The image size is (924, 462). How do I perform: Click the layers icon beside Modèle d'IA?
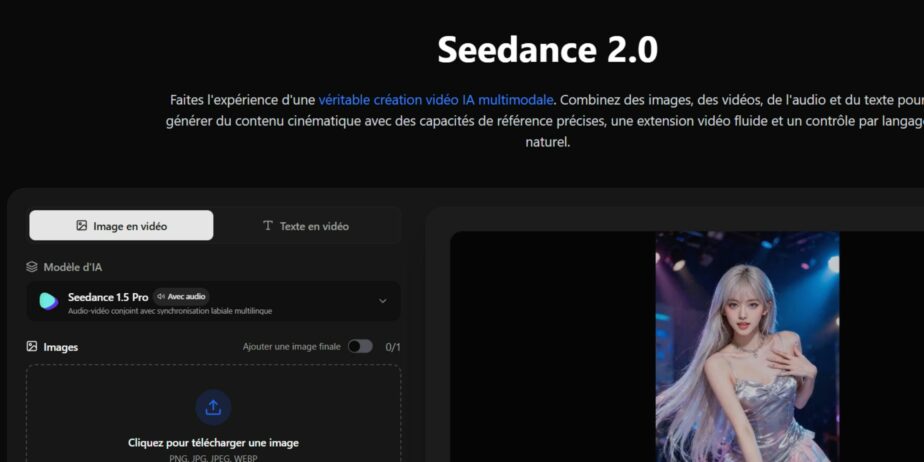32,267
